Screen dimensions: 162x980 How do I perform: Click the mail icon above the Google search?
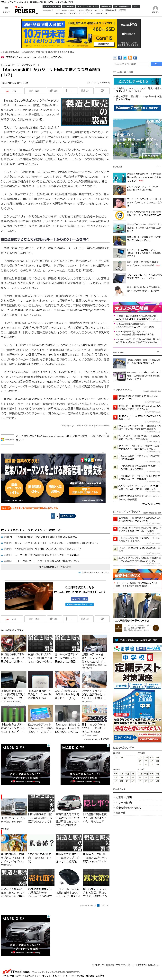tap(115, 58)
